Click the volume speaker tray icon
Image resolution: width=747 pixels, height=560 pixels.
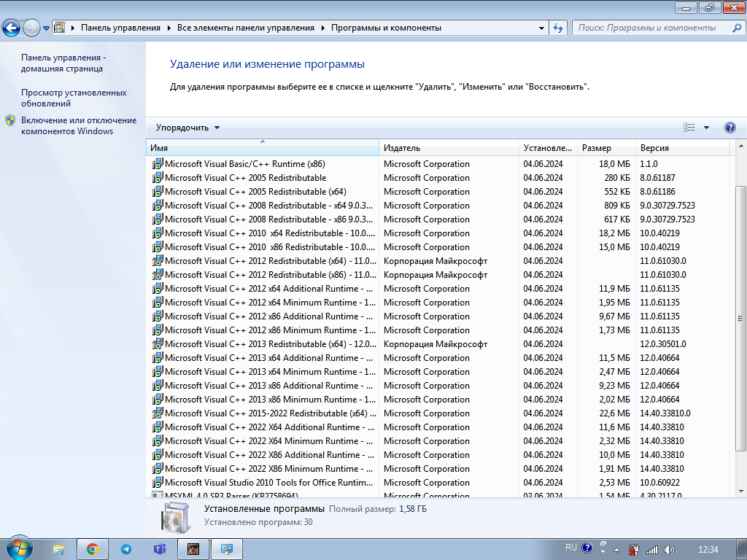[670, 549]
